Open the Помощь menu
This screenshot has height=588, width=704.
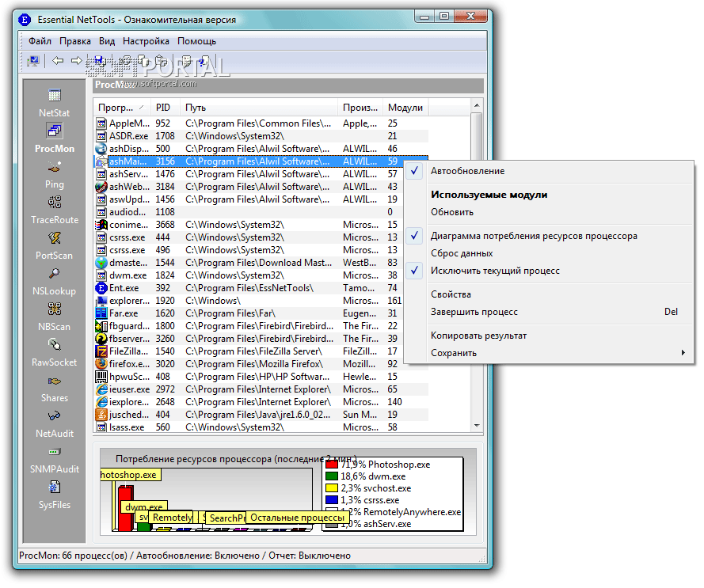pyautogui.click(x=196, y=41)
